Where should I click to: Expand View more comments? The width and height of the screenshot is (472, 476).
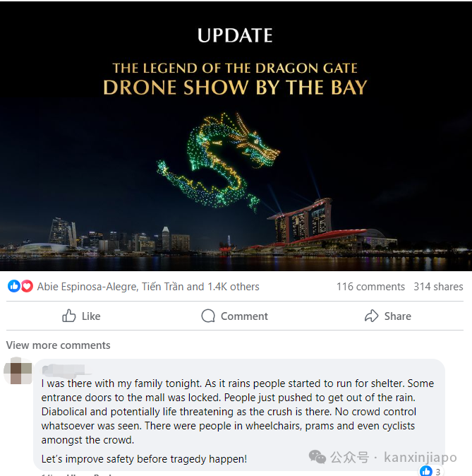point(59,345)
